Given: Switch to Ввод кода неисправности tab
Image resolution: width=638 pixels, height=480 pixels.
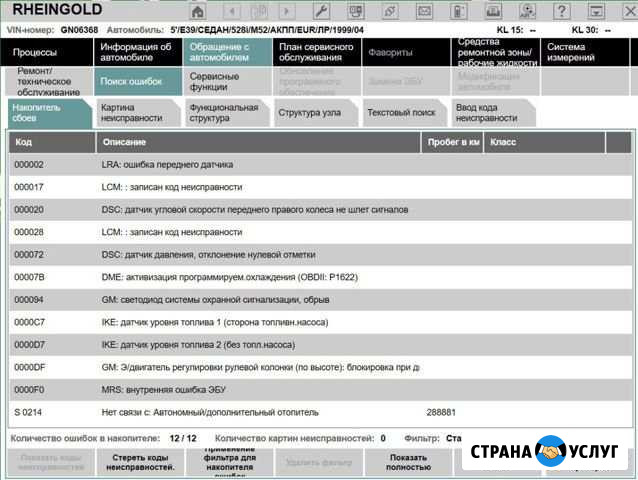Looking at the screenshot, I should click(x=494, y=113).
